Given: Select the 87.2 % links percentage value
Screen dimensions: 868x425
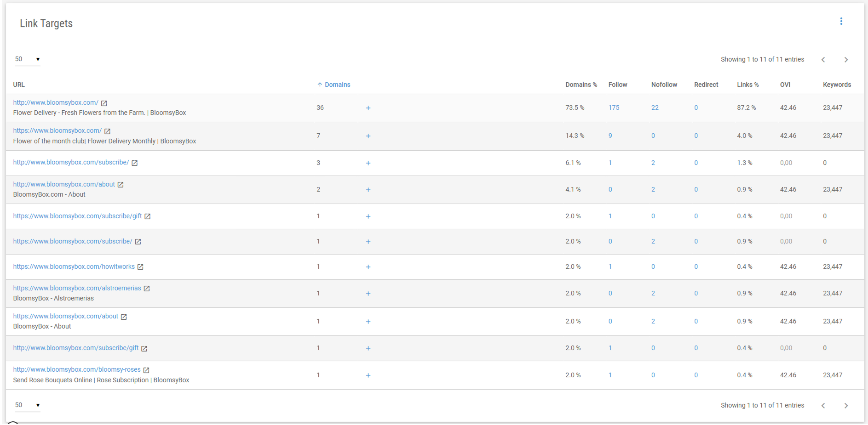Looking at the screenshot, I should click(x=747, y=108).
